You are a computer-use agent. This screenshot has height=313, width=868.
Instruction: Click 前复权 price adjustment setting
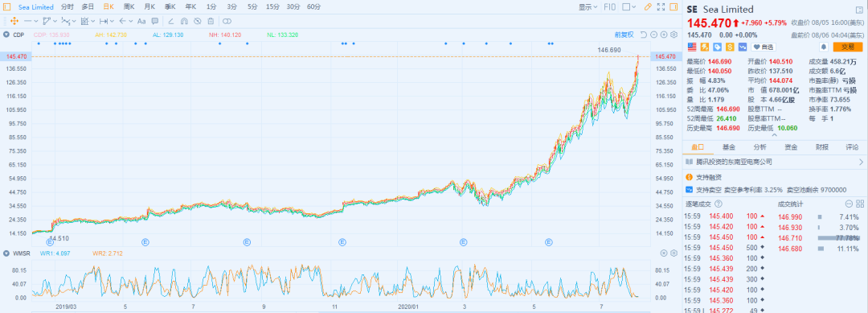click(x=624, y=35)
